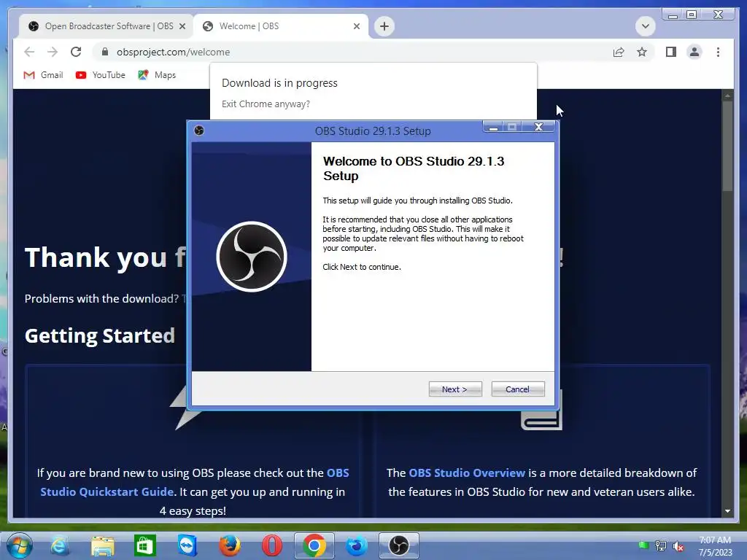Launch Firefox from taskbar
Image resolution: width=747 pixels, height=560 pixels.
point(230,545)
